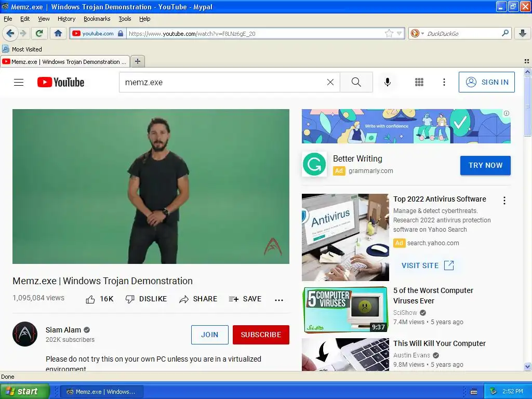Image resolution: width=532 pixels, height=399 pixels.
Task: Reload the page with the refresh icon
Action: tap(39, 33)
